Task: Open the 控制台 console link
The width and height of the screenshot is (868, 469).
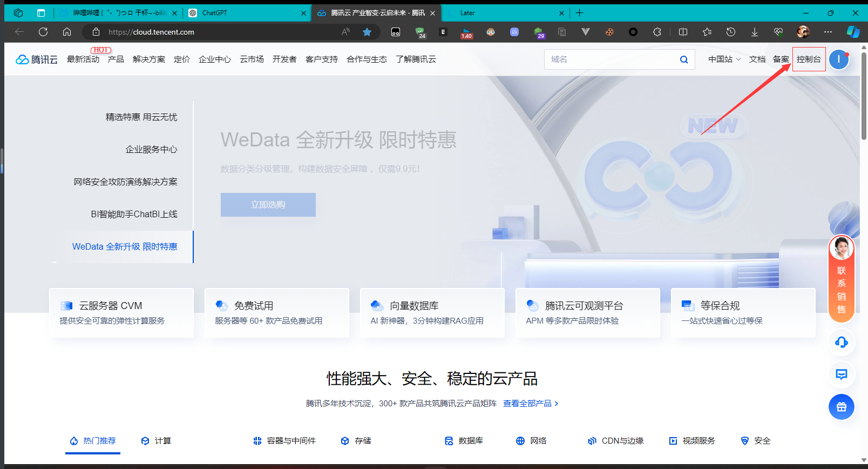Action: pyautogui.click(x=808, y=59)
